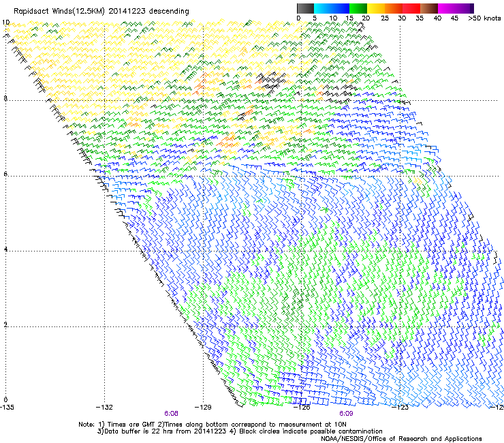This screenshot has width=504, height=443.
Task: Pick the red 30-35 knots legend swatch
Action: [x=411, y=8]
